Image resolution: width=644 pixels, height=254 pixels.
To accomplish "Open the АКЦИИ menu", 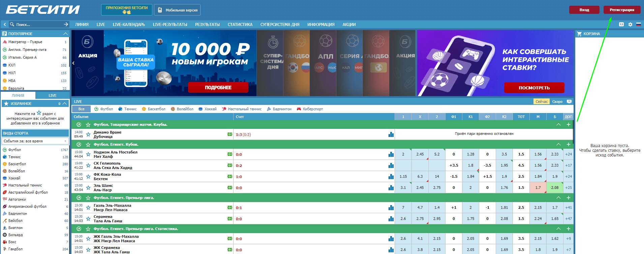I will [349, 24].
